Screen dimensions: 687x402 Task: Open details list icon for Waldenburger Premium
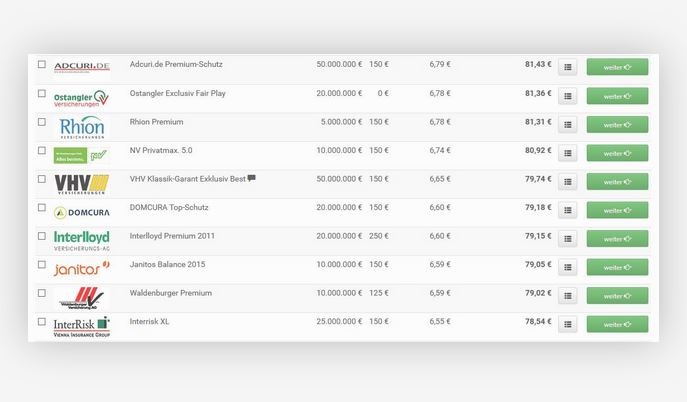coord(567,296)
